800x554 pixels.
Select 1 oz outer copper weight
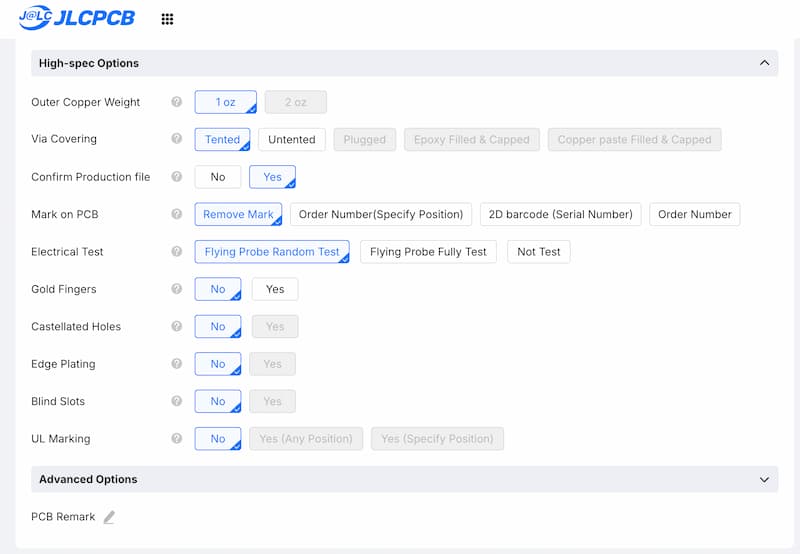pos(225,102)
